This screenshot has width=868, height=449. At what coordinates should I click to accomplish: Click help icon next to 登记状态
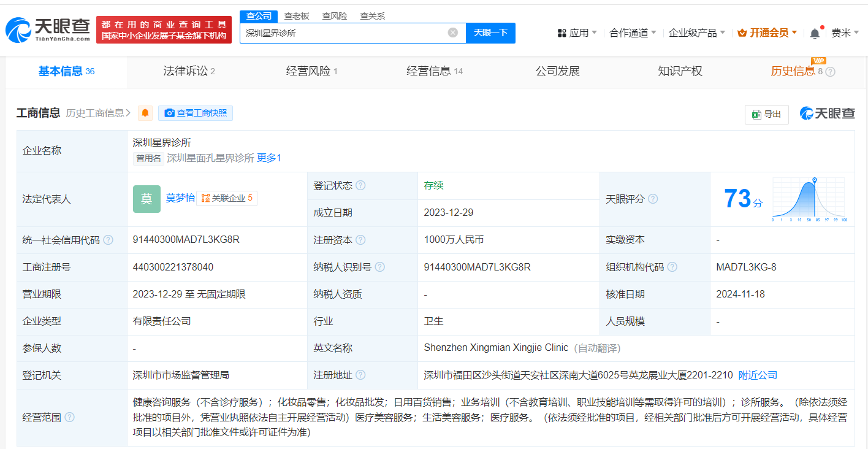[x=360, y=185]
